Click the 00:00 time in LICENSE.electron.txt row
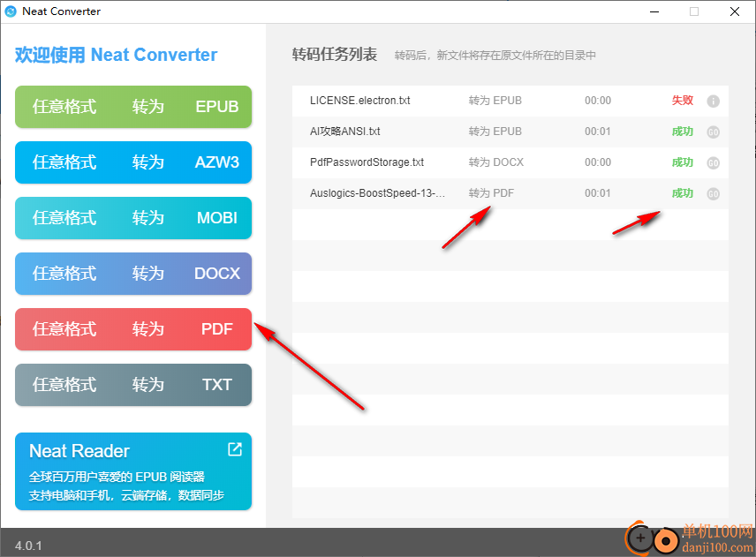This screenshot has height=557, width=756. click(x=598, y=101)
